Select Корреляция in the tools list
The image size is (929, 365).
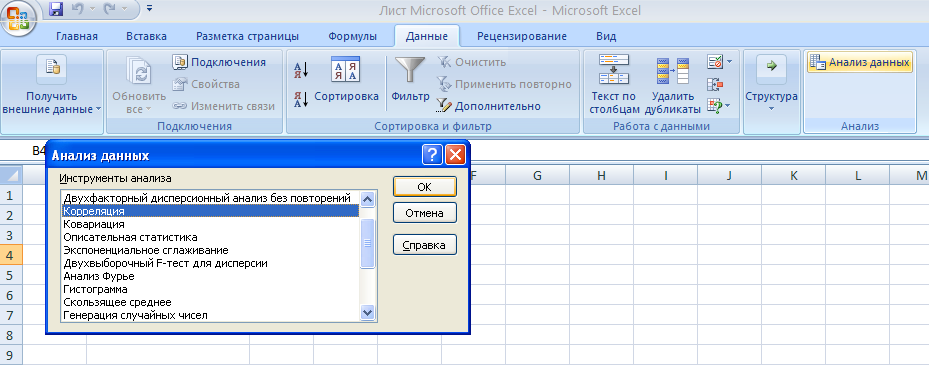(x=210, y=211)
